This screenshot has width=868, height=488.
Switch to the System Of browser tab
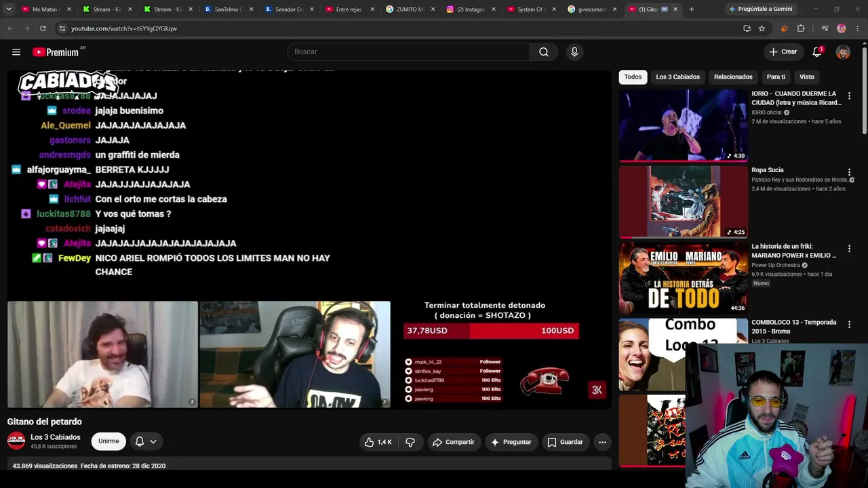530,9
